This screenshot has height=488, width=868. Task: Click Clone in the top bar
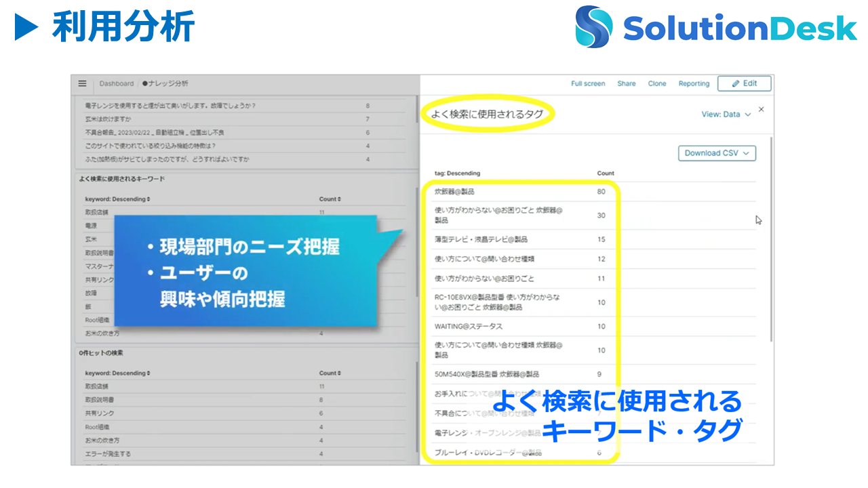(x=657, y=83)
